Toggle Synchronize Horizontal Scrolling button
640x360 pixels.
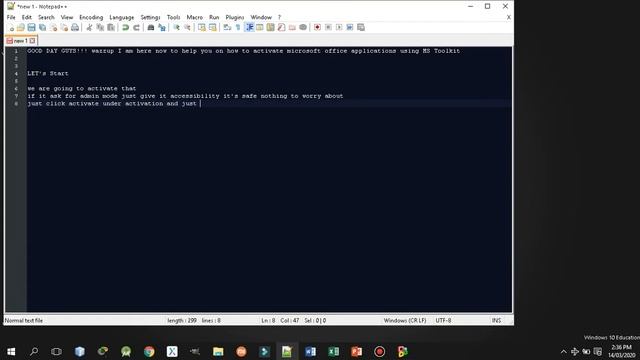point(213,27)
